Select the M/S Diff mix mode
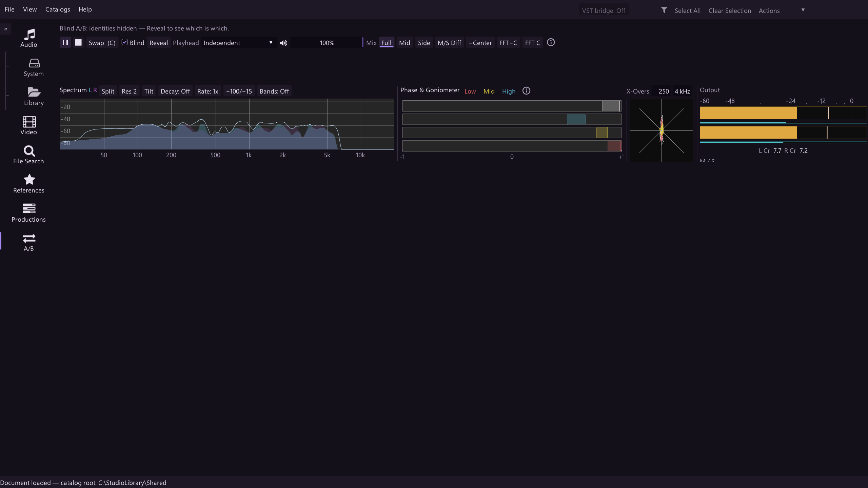Screen dimensions: 868x488 (449, 43)
